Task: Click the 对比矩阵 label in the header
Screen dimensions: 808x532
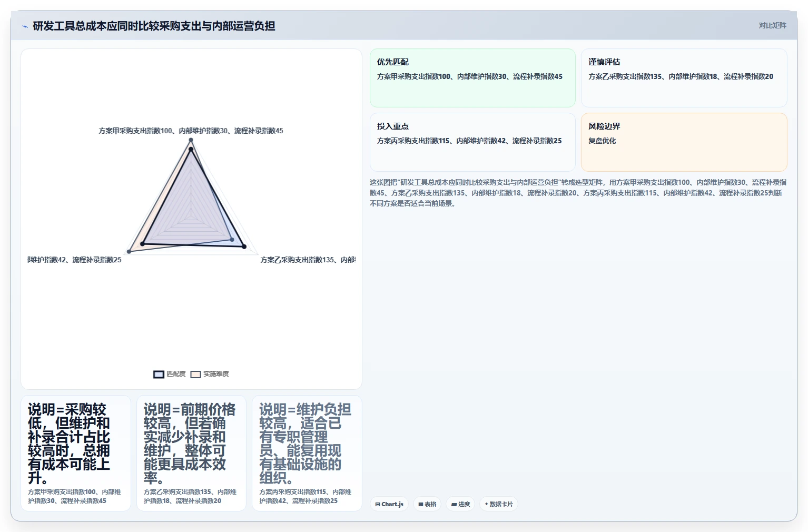Action: coord(772,25)
